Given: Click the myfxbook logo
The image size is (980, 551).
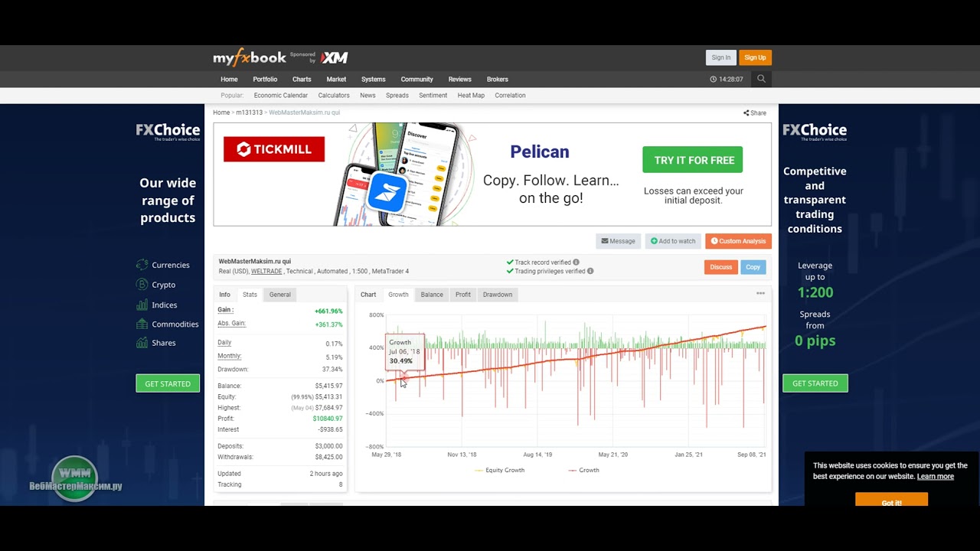Looking at the screenshot, I should tap(250, 57).
